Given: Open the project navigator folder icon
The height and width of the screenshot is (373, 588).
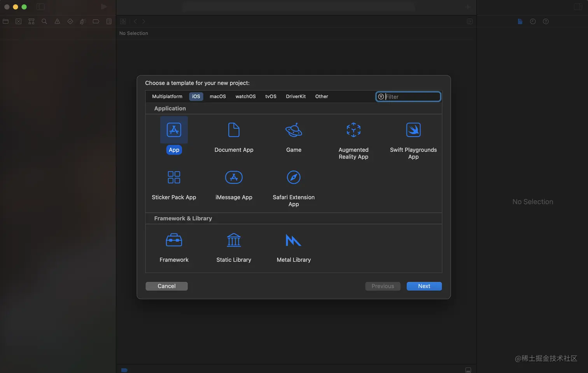Looking at the screenshot, I should click(5, 21).
